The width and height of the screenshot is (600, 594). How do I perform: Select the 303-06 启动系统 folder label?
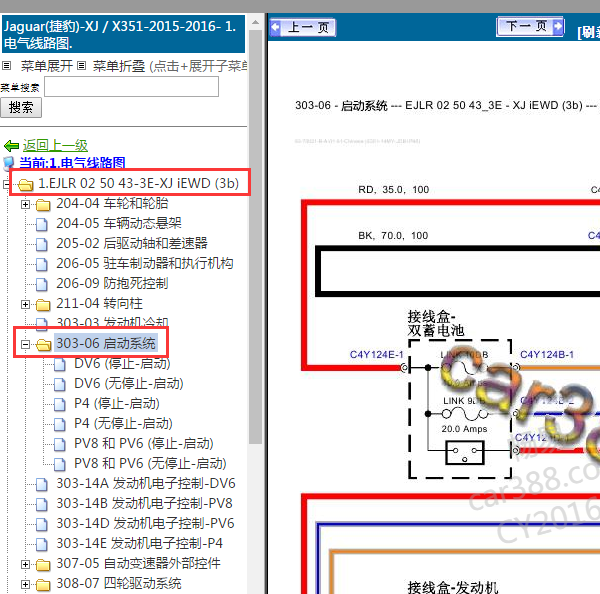point(106,343)
